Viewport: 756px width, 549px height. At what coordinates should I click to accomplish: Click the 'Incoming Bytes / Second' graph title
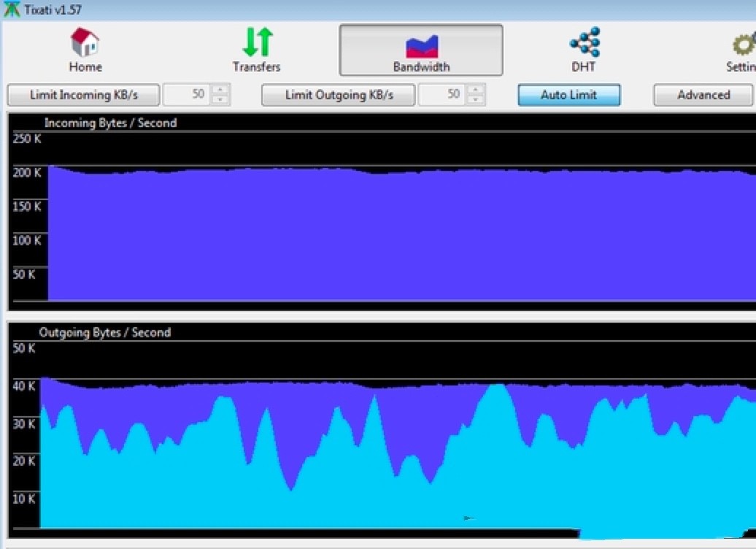pyautogui.click(x=110, y=123)
